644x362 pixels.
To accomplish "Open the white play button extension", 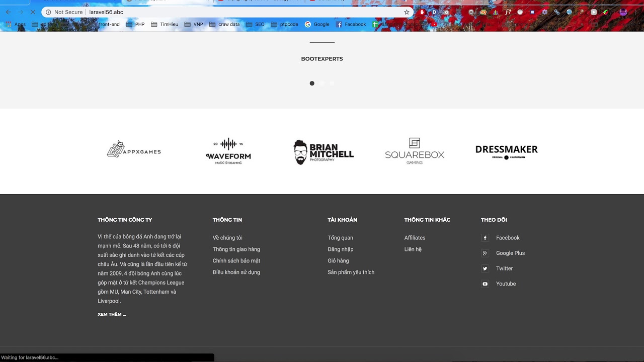I will coord(594,12).
